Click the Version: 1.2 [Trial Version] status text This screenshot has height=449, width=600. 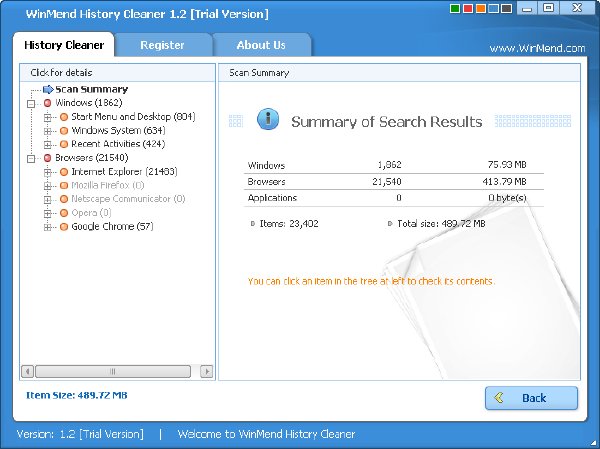click(x=80, y=434)
